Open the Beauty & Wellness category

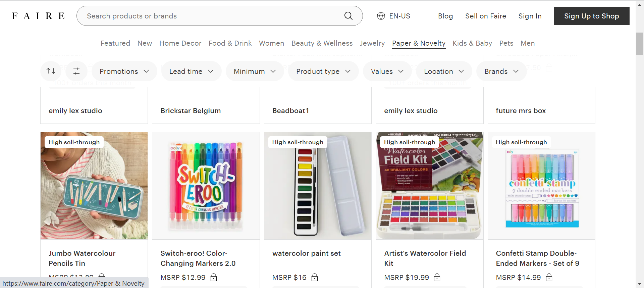pyautogui.click(x=322, y=43)
